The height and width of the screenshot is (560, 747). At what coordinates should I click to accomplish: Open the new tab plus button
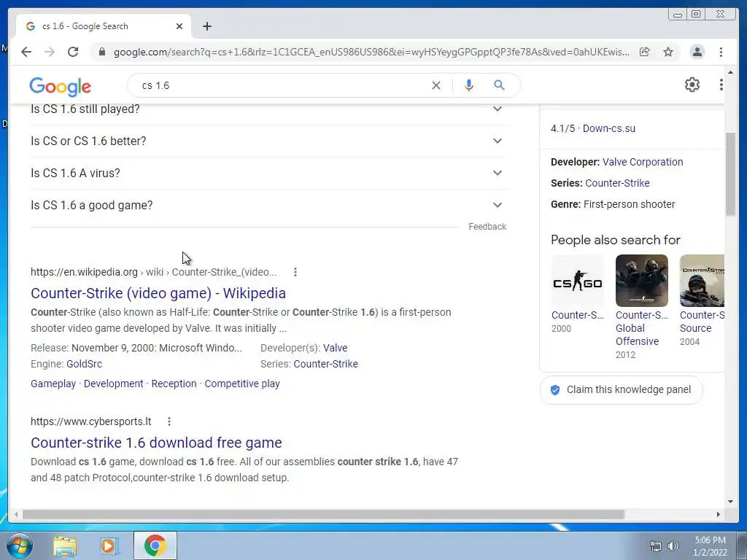tap(206, 26)
